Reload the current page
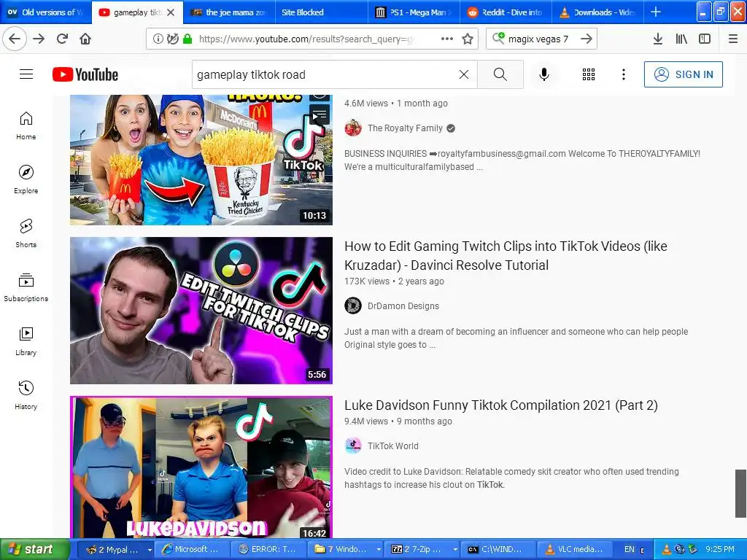Image resolution: width=747 pixels, height=560 pixels. [x=62, y=39]
